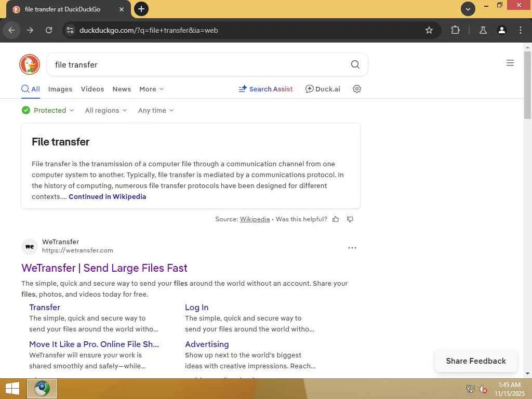
Task: Click the browser icon in taskbar
Action: pos(42,389)
